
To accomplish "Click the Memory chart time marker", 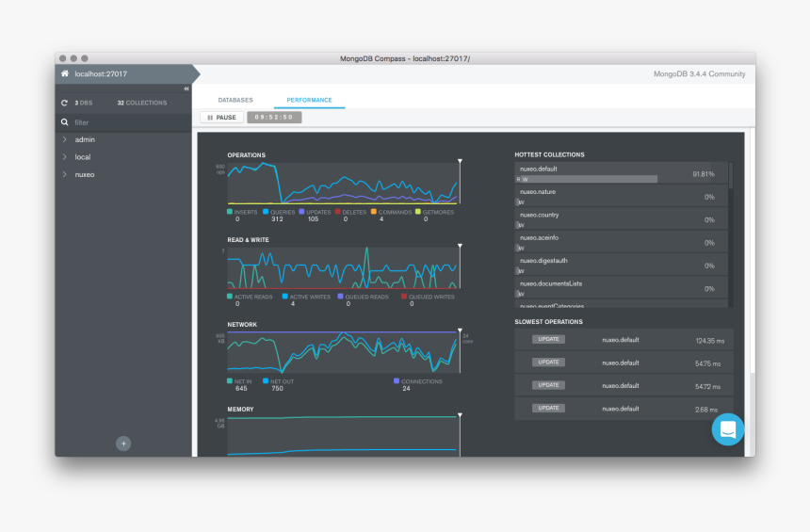I will pyautogui.click(x=460, y=416).
